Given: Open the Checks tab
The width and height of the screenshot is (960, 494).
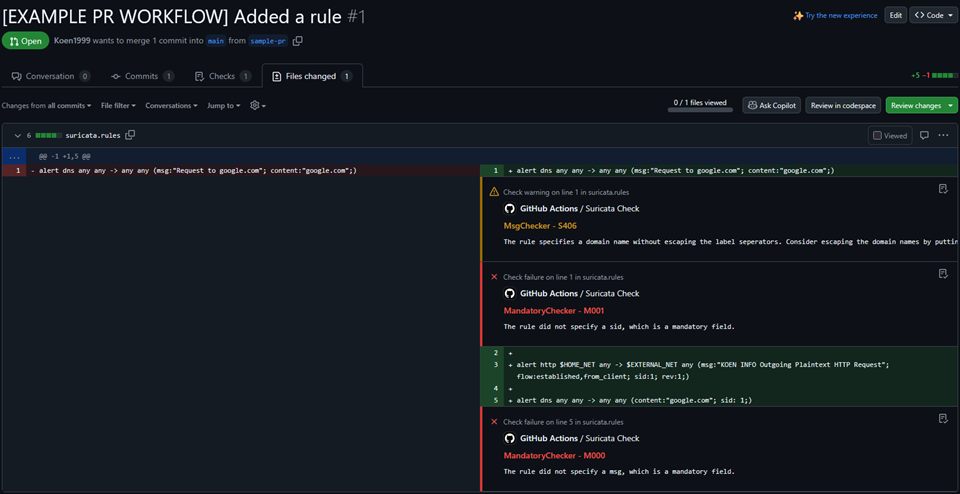Looking at the screenshot, I should click(222, 76).
